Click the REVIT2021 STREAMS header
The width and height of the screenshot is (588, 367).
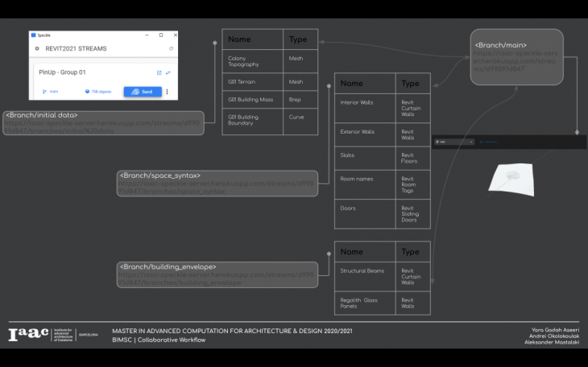click(80, 48)
